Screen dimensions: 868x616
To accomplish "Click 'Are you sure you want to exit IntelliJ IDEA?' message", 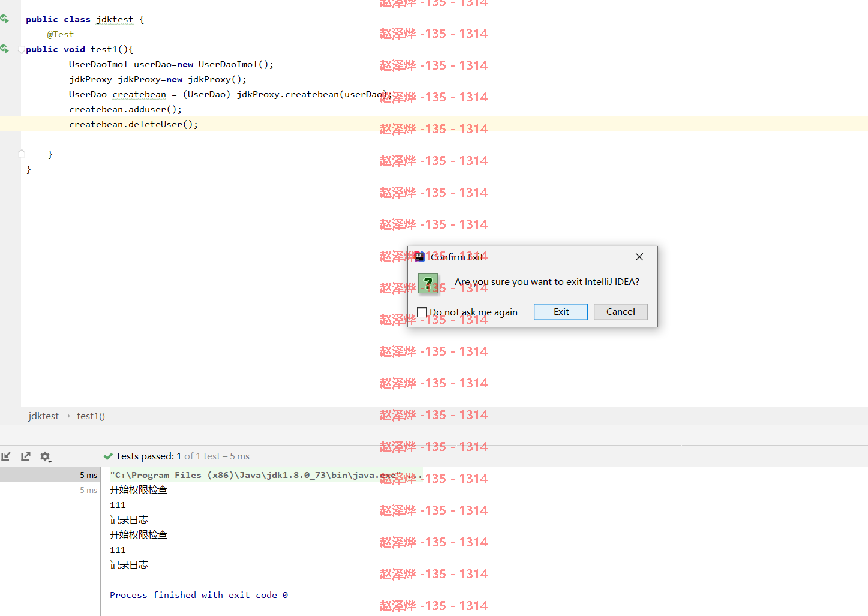I will [x=547, y=282].
